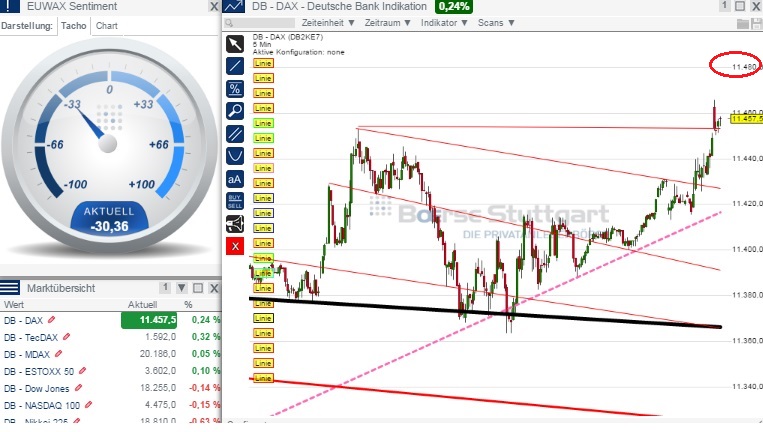Open the Zeitraum dropdown
The height and width of the screenshot is (432, 763).
tap(388, 23)
